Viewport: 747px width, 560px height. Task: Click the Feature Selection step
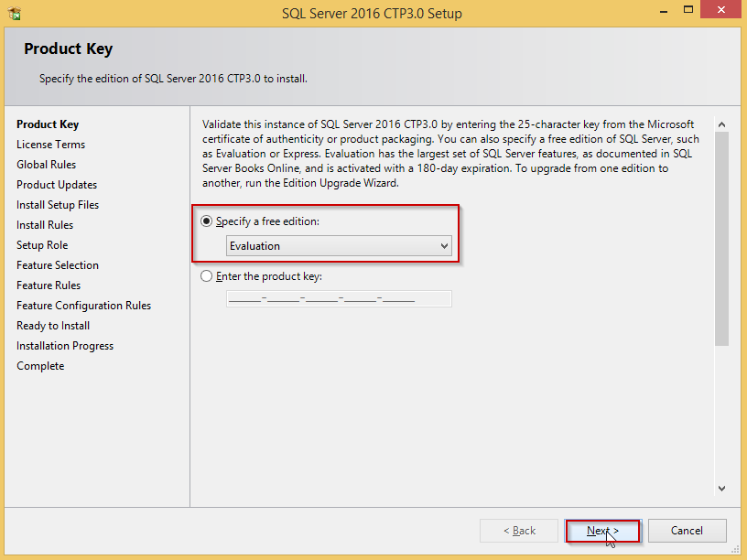coord(58,265)
